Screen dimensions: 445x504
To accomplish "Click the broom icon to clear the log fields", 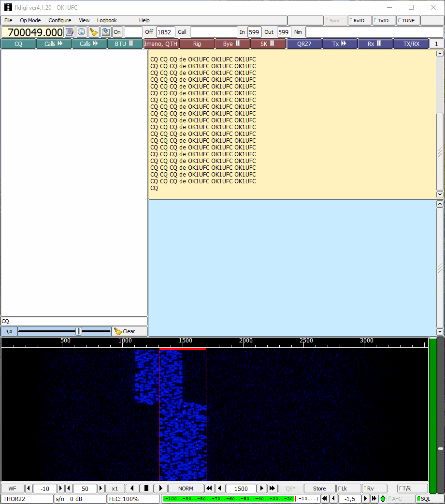I will click(x=94, y=32).
